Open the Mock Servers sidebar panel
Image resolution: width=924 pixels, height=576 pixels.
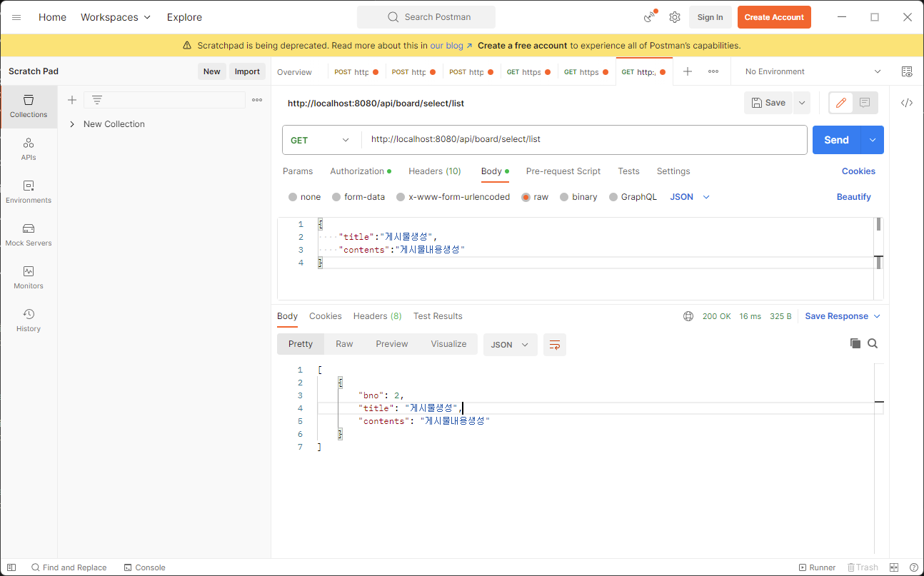coord(29,235)
